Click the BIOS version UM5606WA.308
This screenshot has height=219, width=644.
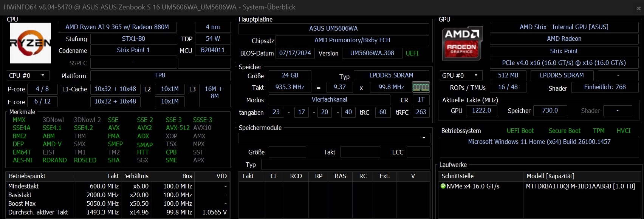point(372,53)
